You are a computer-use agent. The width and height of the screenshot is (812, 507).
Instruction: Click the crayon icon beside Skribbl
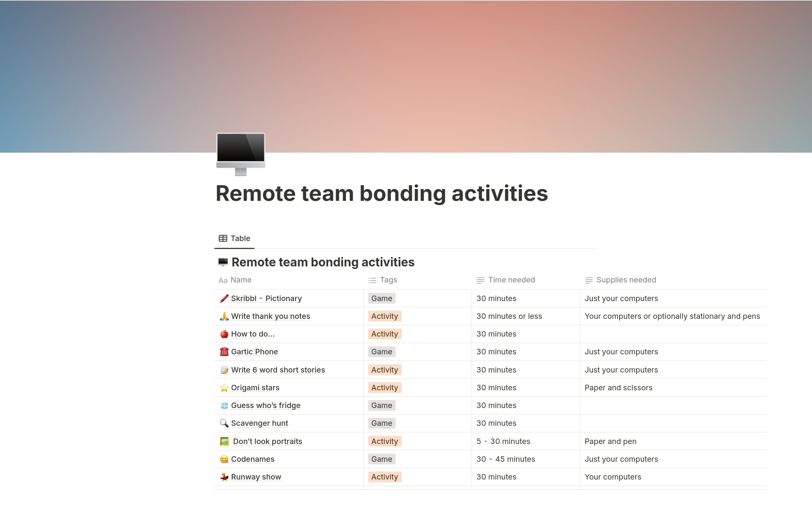point(224,299)
